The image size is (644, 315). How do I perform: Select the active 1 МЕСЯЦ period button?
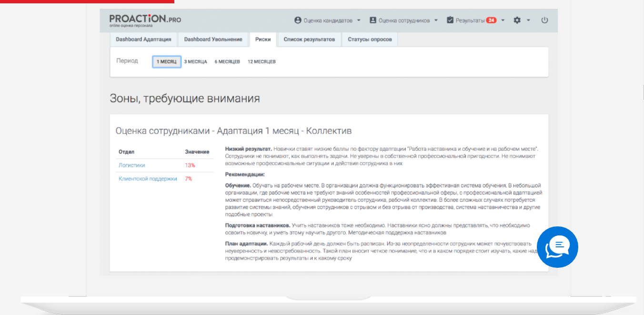pos(166,61)
